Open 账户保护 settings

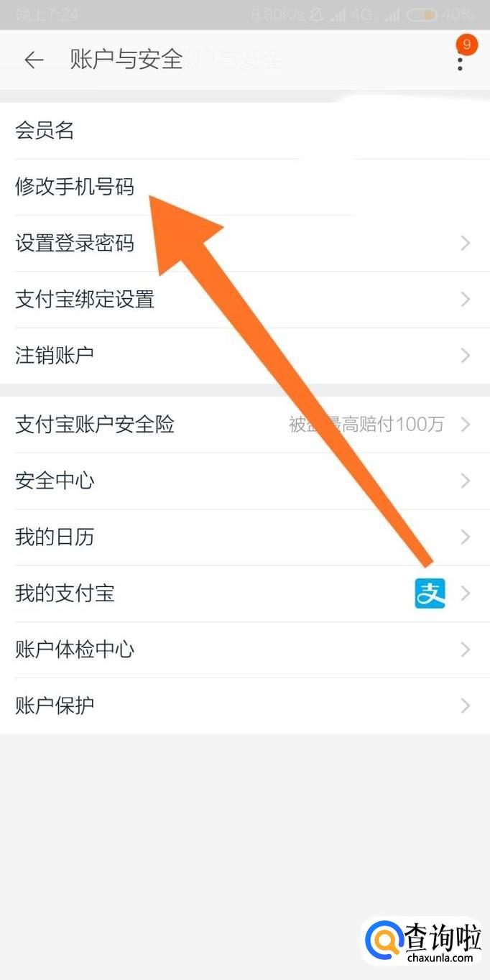(245, 706)
